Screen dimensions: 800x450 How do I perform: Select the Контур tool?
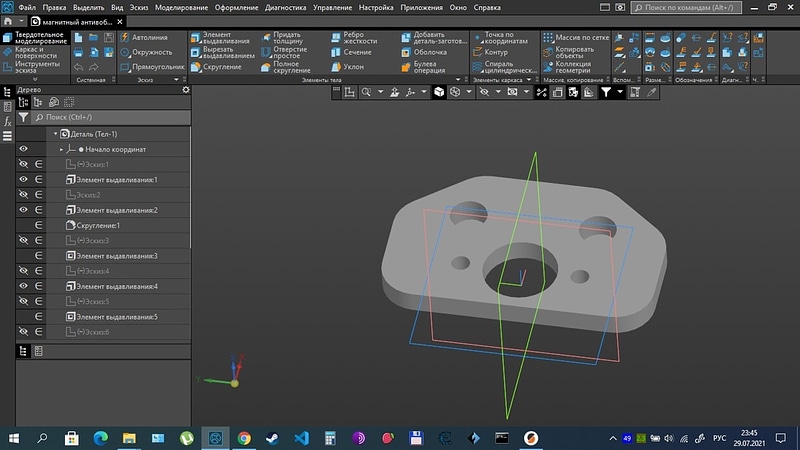point(490,52)
